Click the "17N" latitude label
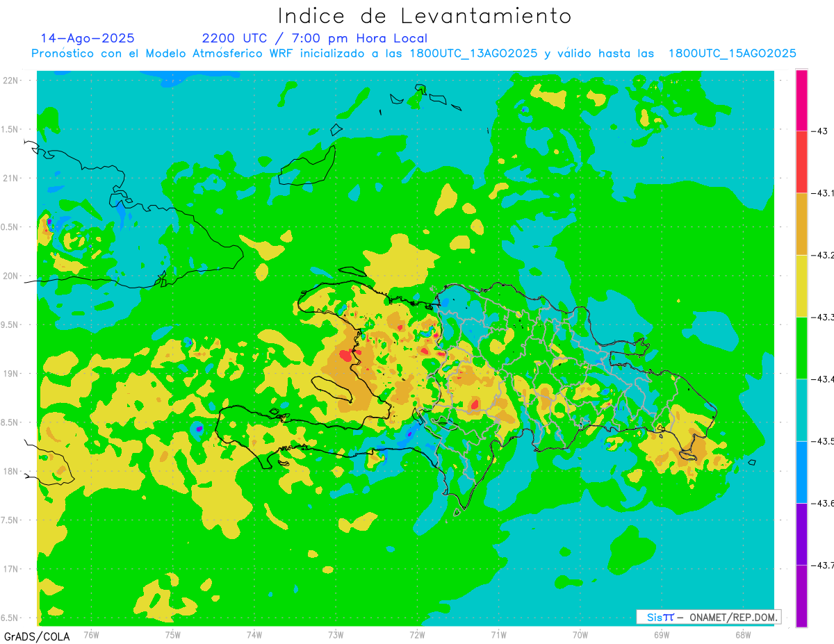This screenshot has width=834, height=644. 10,569
